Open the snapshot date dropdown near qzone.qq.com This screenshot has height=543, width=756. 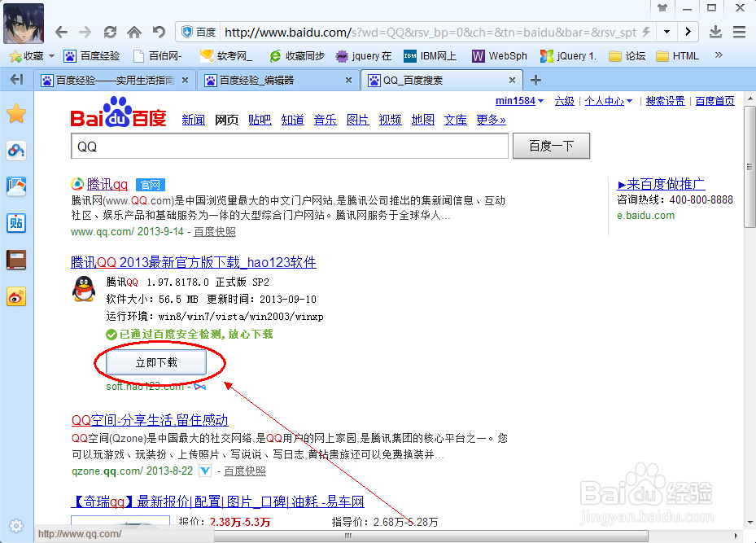[x=204, y=471]
